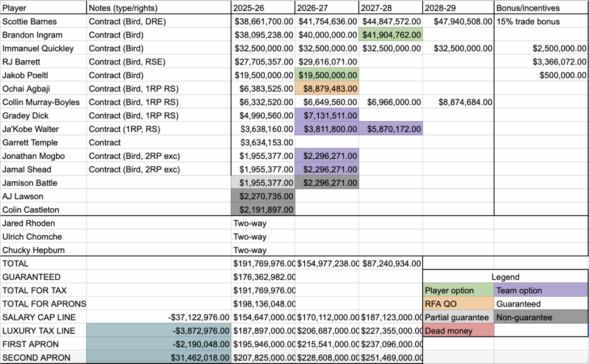
Task: Select the Jakob Poeltl cell
Action: tap(43, 75)
